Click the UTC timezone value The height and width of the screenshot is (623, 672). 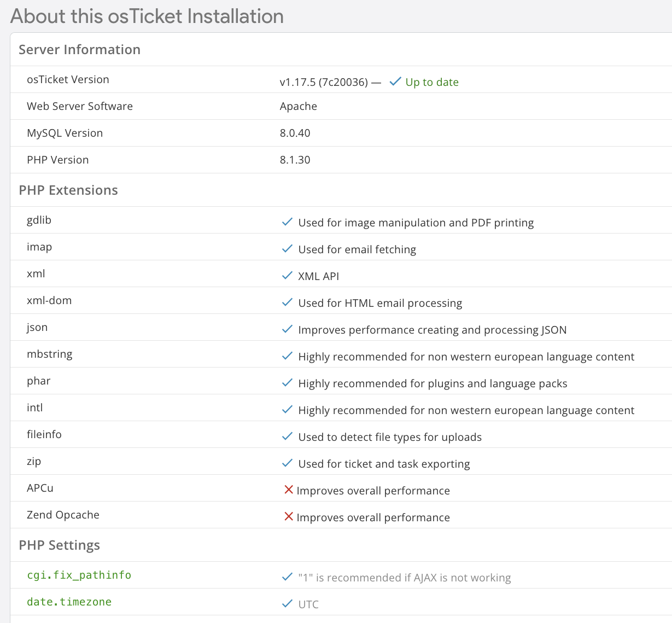308,604
